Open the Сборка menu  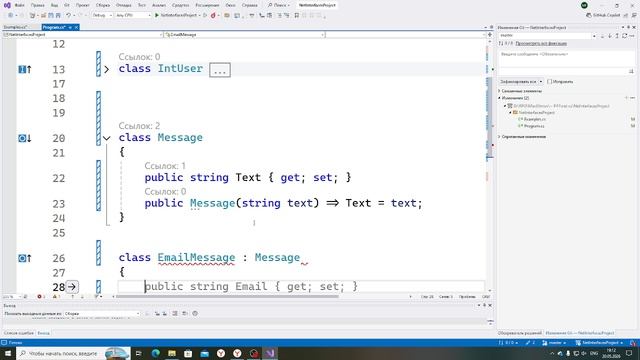[103, 5]
